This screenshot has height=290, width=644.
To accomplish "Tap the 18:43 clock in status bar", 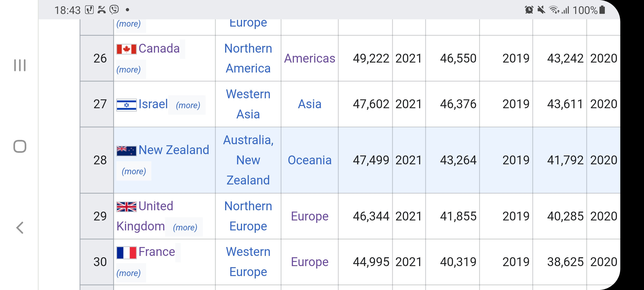I will [67, 10].
